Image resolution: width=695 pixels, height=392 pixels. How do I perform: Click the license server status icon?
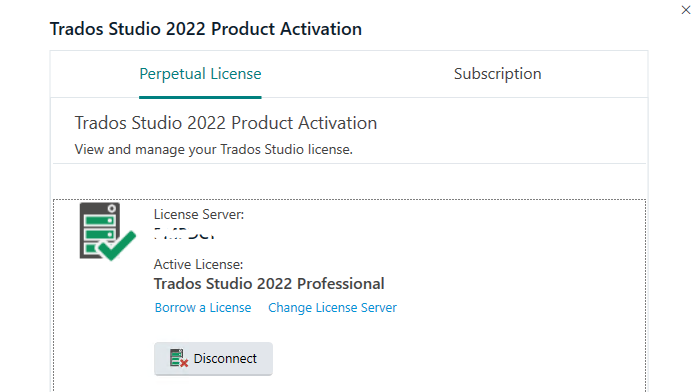107,231
